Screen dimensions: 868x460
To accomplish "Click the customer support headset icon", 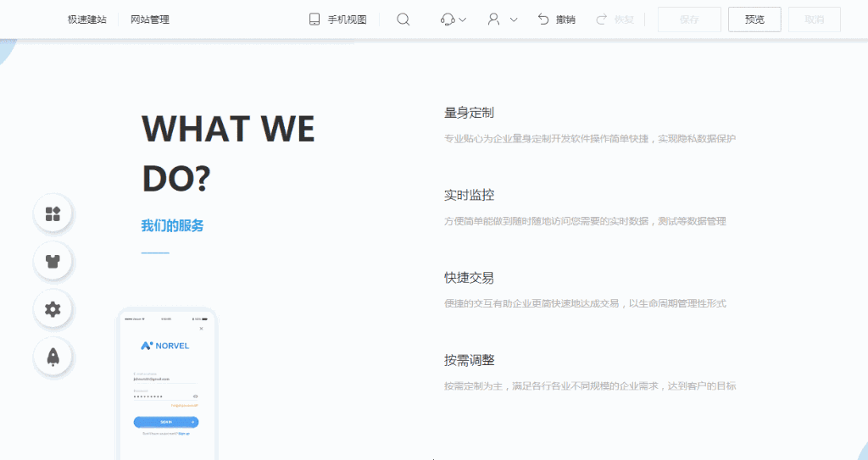I will click(448, 19).
